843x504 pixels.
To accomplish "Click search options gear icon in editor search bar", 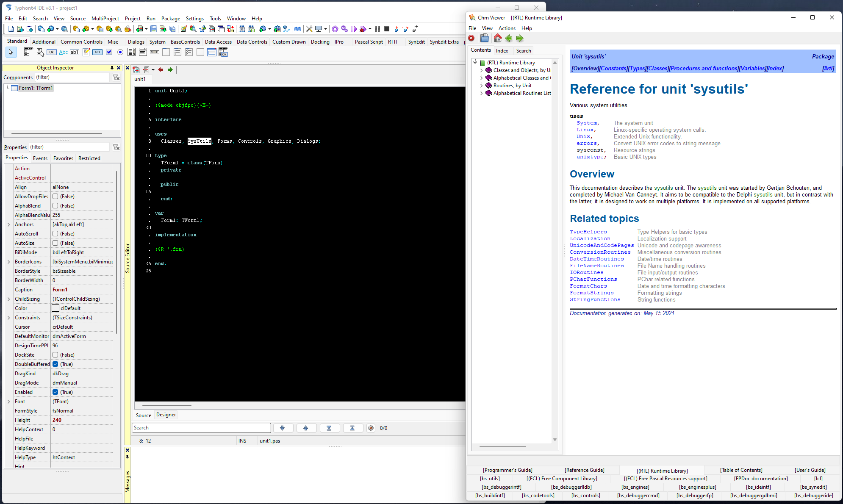I will tap(371, 428).
